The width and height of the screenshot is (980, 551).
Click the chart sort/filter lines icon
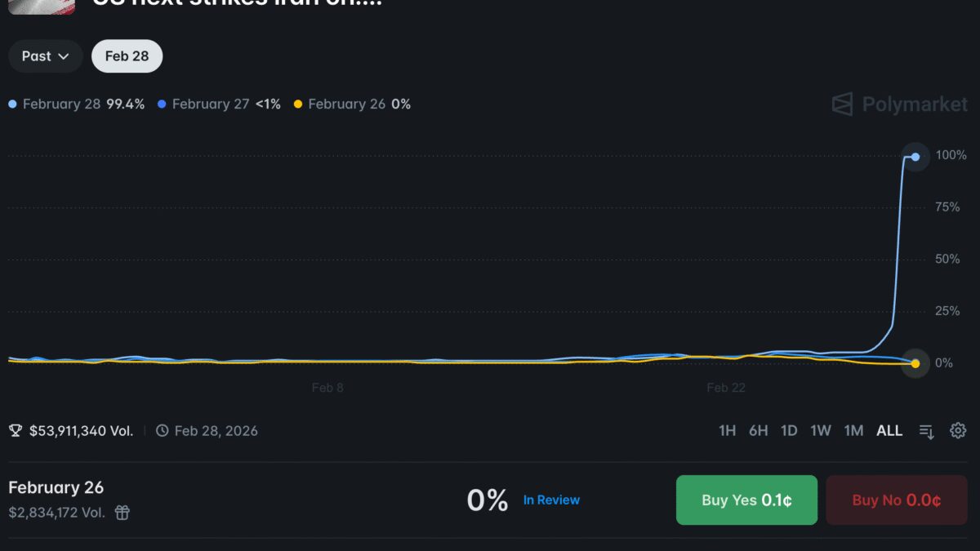click(x=926, y=431)
